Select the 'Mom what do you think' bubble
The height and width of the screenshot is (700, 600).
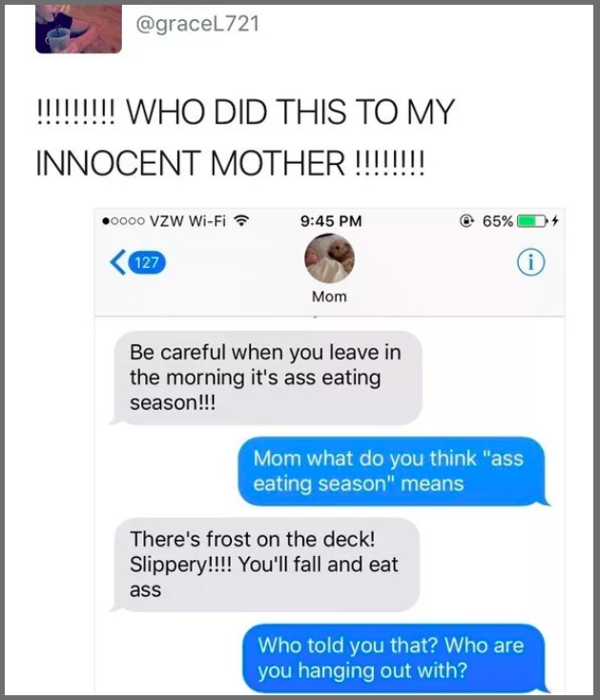(x=394, y=471)
